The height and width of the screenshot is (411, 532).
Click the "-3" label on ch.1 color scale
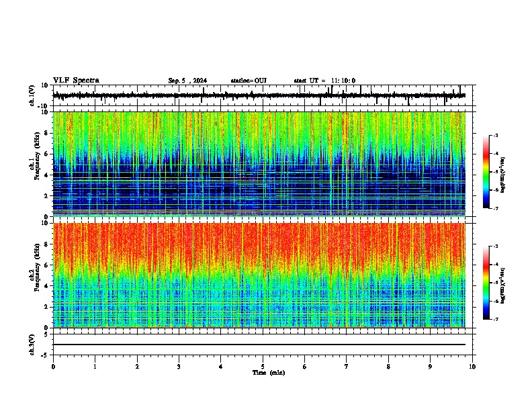[x=495, y=135]
